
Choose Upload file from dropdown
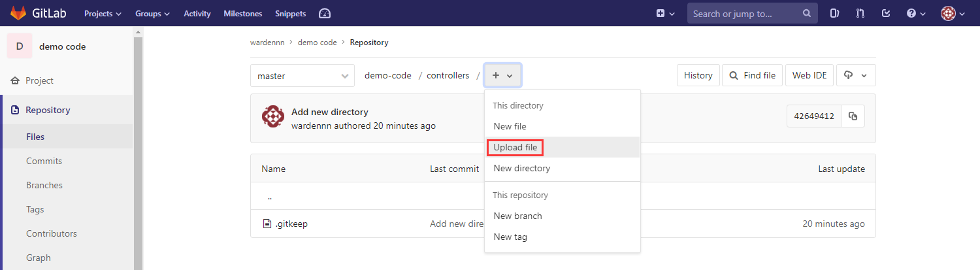(x=562, y=147)
